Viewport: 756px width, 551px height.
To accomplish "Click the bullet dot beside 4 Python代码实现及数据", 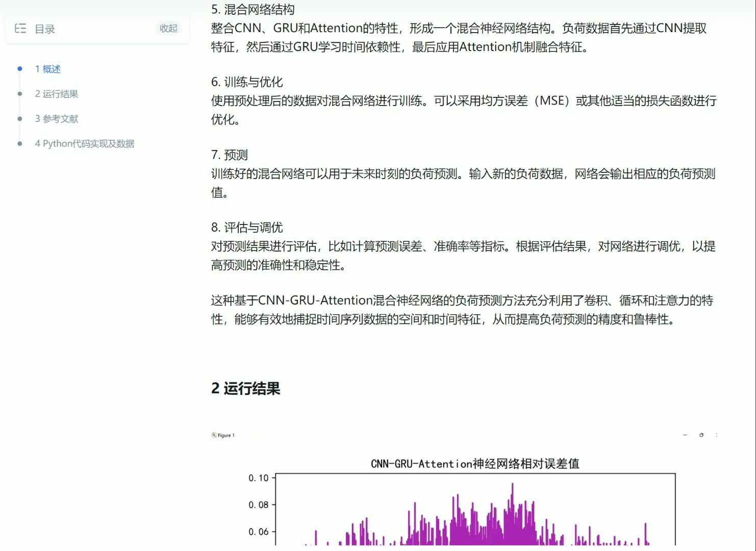I will point(20,143).
